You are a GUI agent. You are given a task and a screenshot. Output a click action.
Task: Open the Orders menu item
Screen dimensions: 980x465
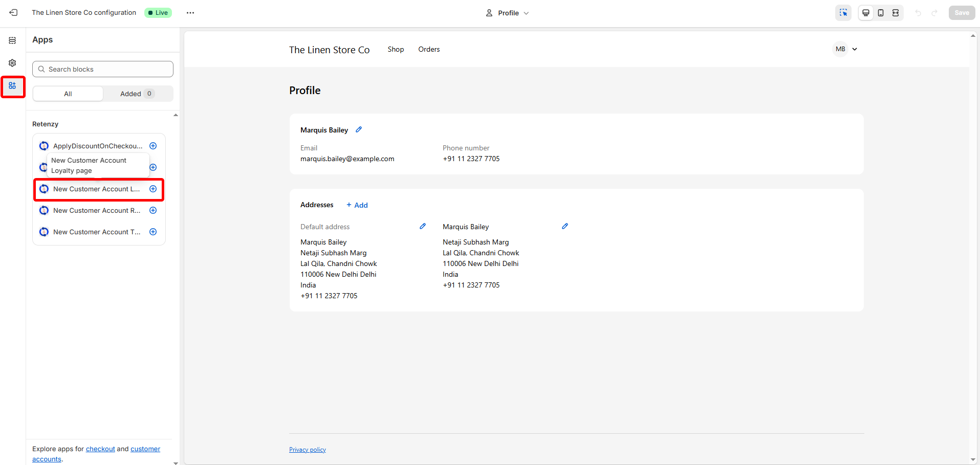coord(429,50)
